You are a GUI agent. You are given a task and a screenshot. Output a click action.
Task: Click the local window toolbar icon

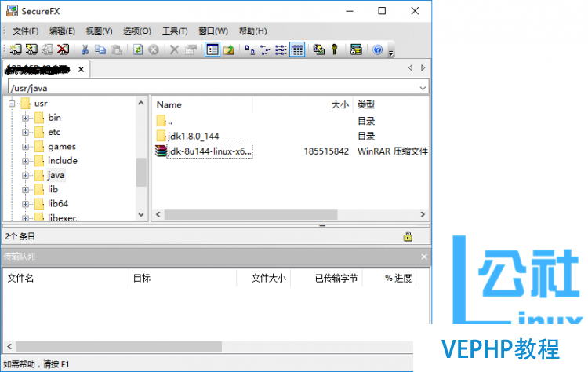click(356, 49)
